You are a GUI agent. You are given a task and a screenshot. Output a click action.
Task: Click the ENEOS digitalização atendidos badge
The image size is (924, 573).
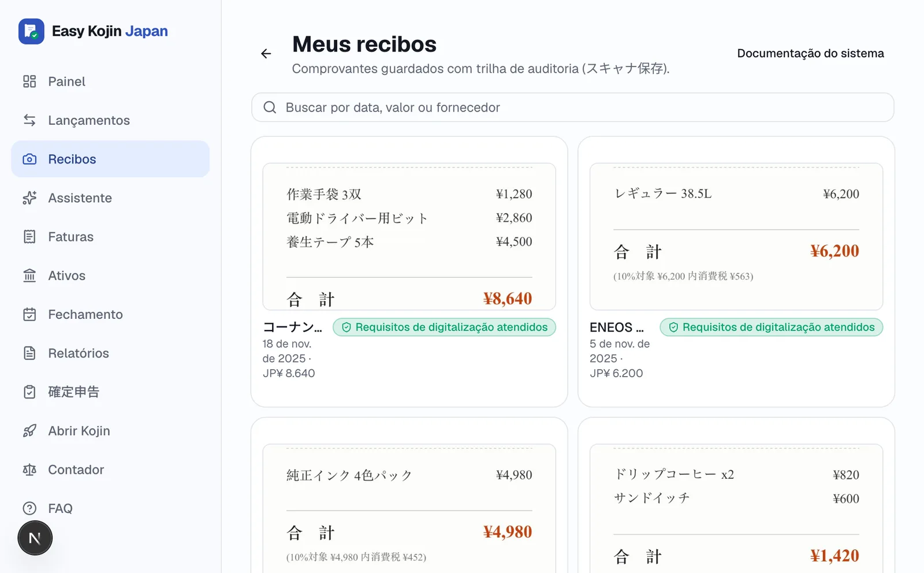[772, 328]
